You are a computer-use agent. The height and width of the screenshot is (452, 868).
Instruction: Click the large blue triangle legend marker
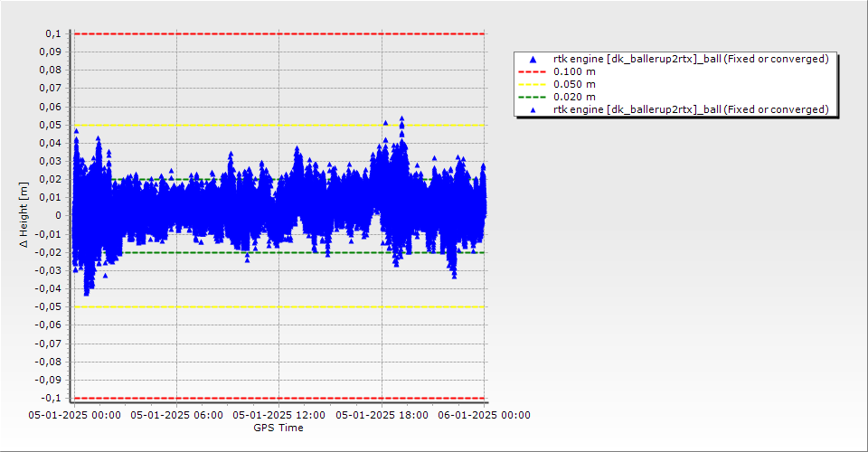533,59
